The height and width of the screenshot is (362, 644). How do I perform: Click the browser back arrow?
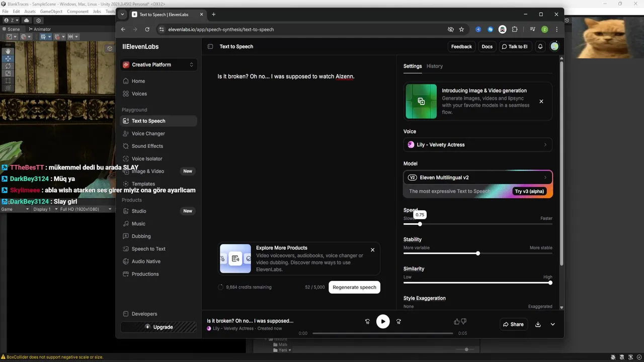(x=123, y=29)
